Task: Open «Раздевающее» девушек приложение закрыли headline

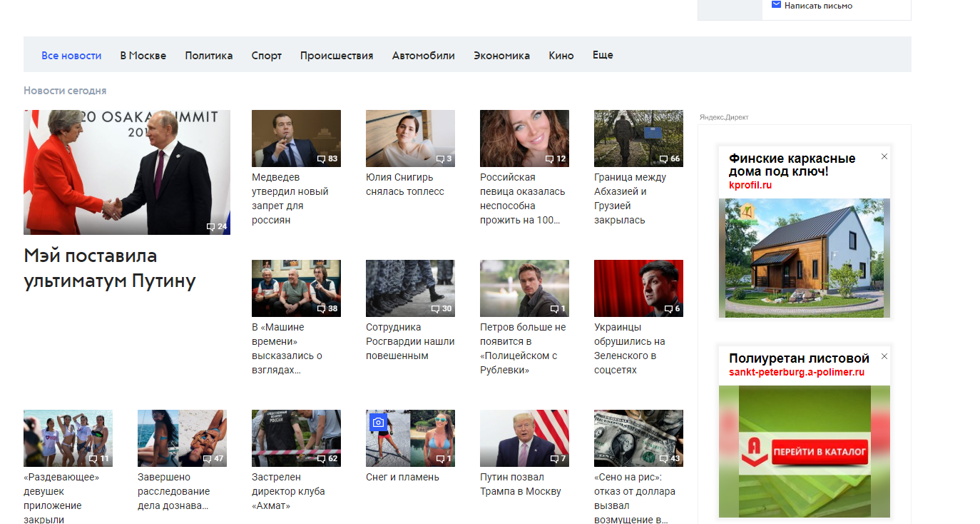Action: coord(61,497)
